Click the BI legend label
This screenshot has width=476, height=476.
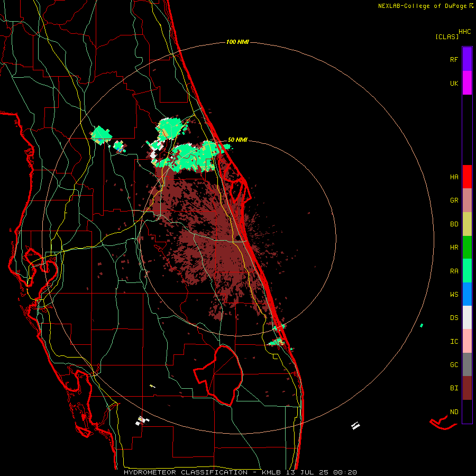click(x=454, y=388)
